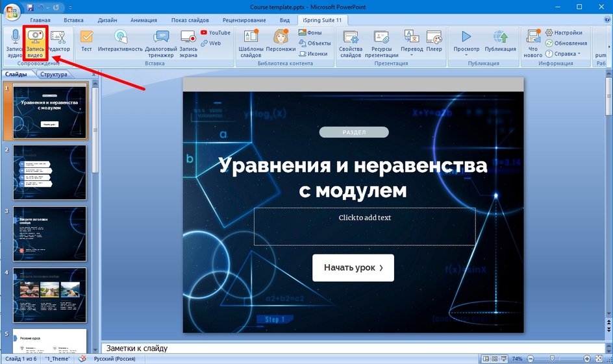This screenshot has height=364, width=613.
Task: Switch to Слайды pane tab
Action: click(x=16, y=74)
